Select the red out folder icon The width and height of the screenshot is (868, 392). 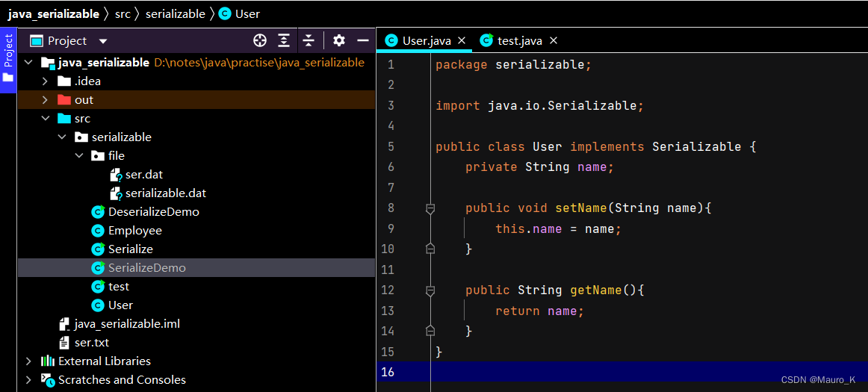click(x=64, y=100)
